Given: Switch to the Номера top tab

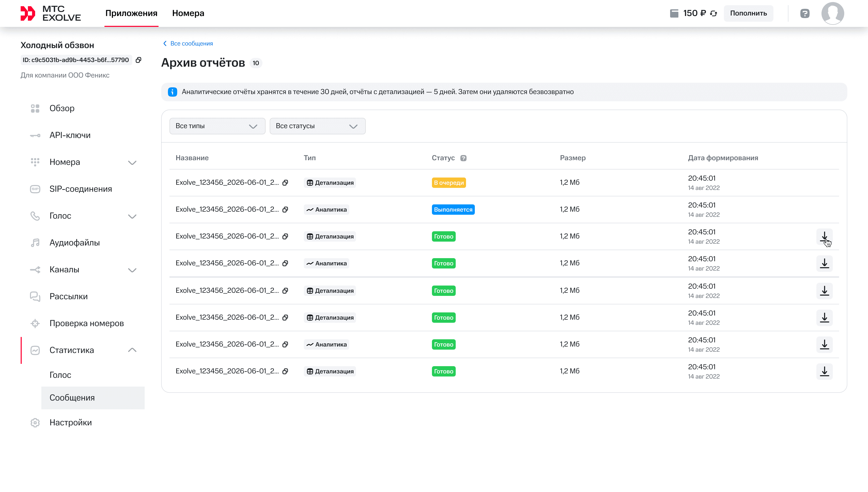Looking at the screenshot, I should click(x=188, y=13).
